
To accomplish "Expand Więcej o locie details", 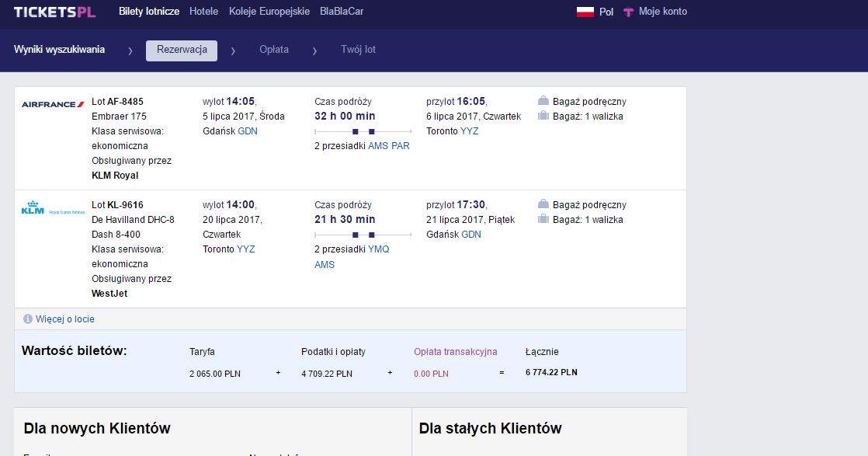I will [64, 319].
